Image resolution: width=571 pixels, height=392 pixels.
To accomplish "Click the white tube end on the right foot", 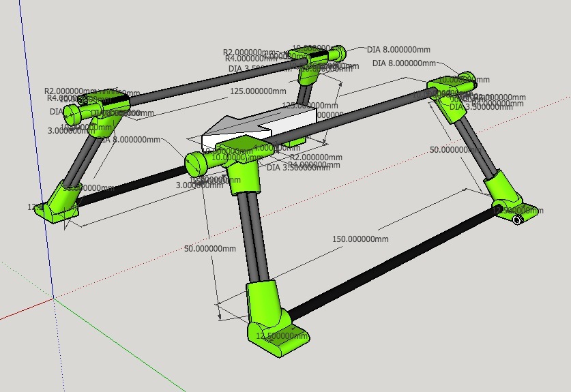I will pyautogui.click(x=516, y=220).
